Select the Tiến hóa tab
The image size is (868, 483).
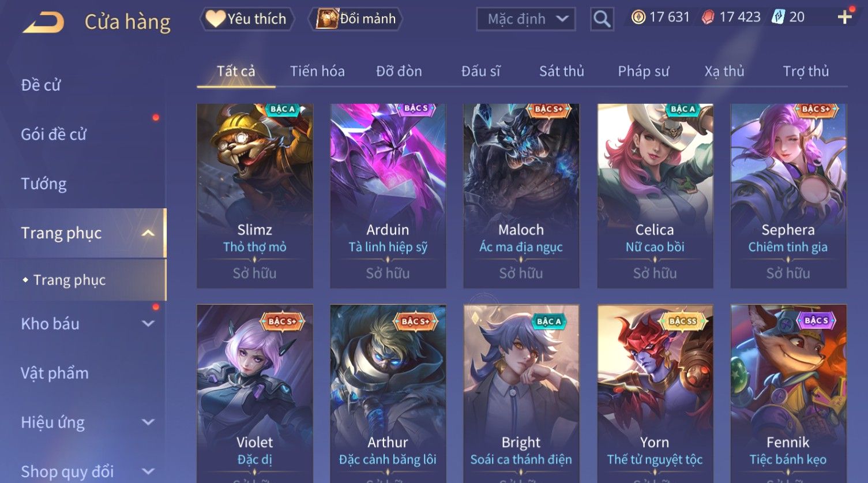tap(317, 71)
